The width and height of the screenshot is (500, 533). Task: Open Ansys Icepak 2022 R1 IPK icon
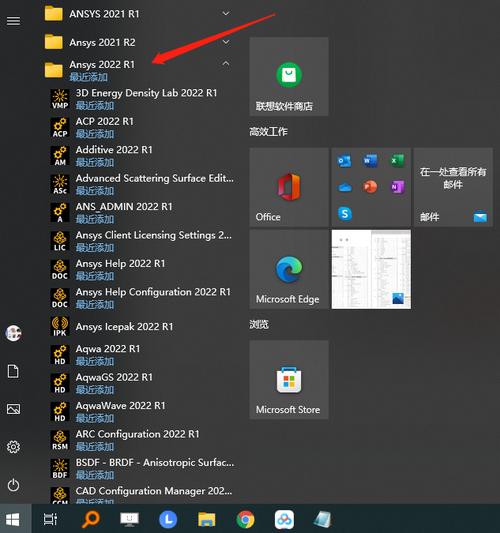click(x=60, y=327)
